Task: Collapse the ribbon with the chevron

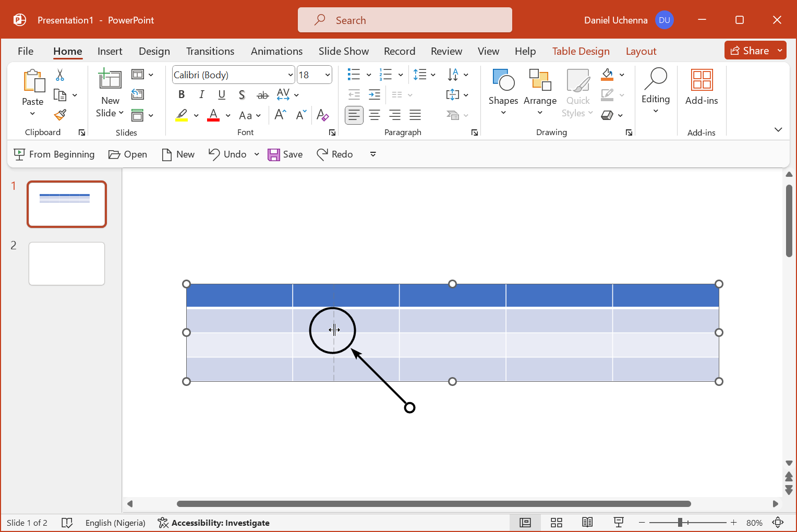Action: [x=778, y=129]
